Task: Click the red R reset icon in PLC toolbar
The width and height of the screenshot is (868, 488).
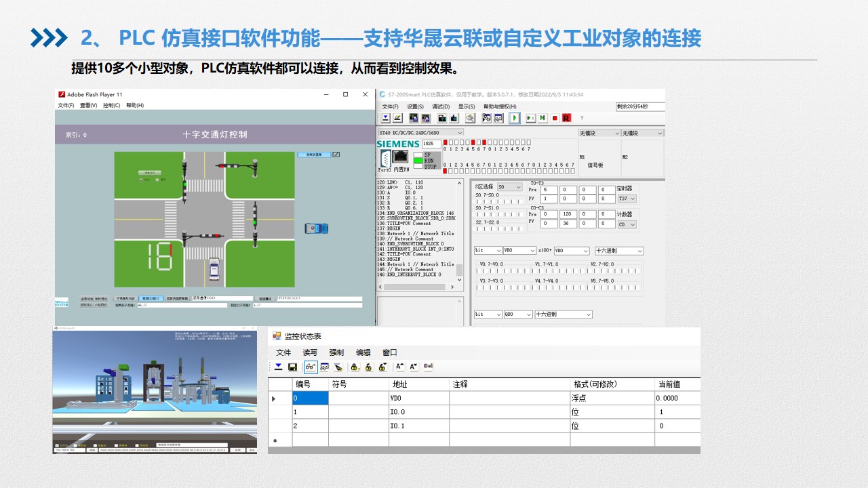Action: (x=566, y=118)
